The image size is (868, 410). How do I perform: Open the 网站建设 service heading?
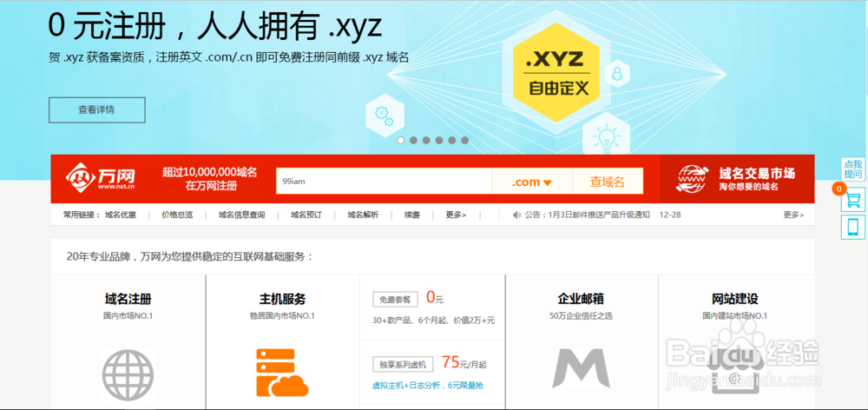[x=734, y=299]
